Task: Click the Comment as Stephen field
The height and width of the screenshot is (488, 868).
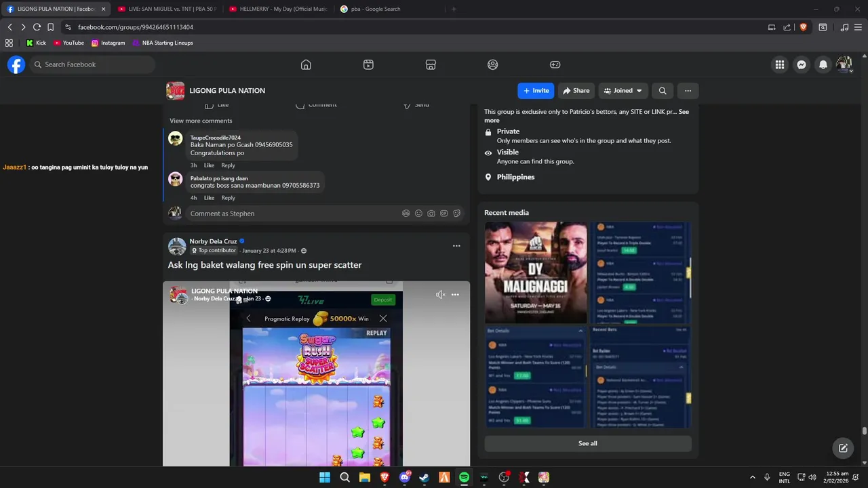Action: click(325, 213)
